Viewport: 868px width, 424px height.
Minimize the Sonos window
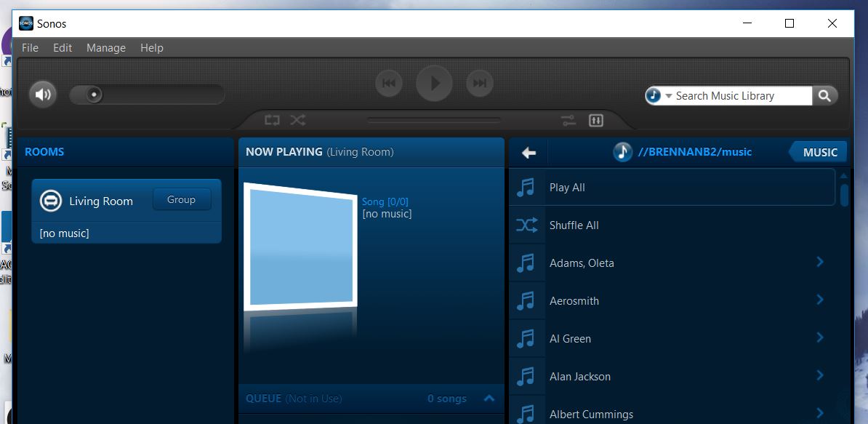coord(748,23)
